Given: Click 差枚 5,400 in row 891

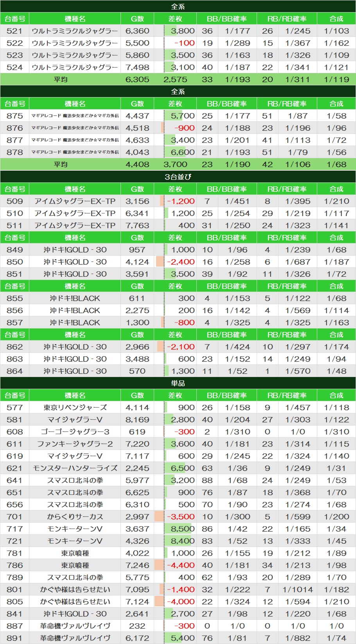Looking at the screenshot, I should point(183,638).
